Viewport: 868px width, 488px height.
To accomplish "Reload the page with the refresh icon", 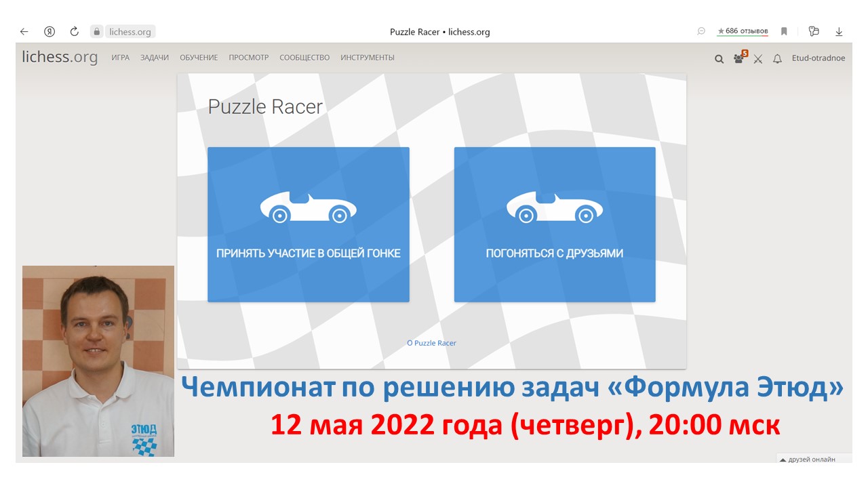I will point(75,31).
